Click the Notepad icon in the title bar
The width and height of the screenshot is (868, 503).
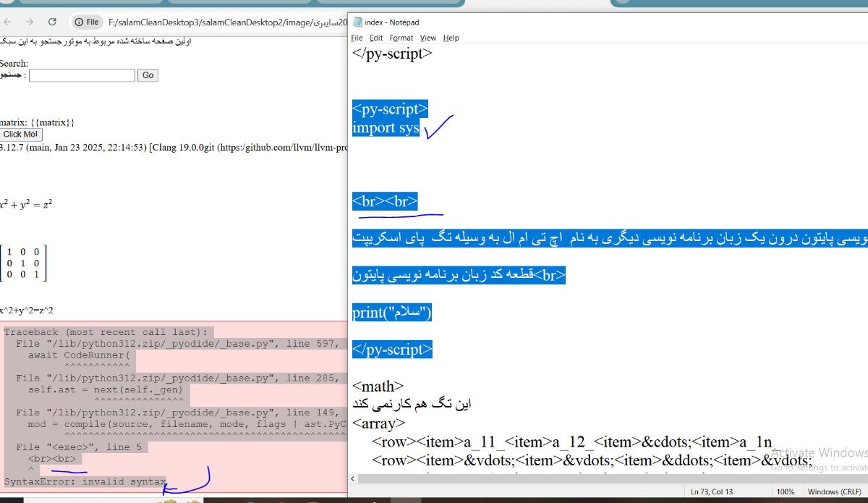click(357, 22)
